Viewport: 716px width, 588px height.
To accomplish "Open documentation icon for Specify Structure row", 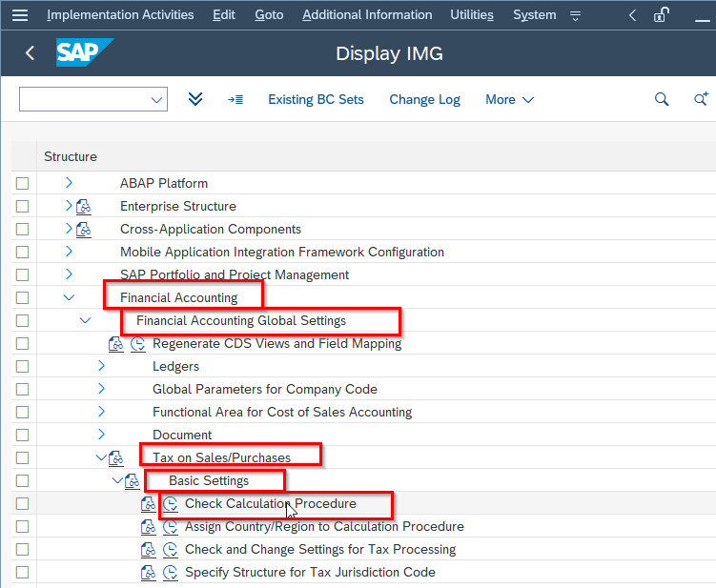I will 148,572.
